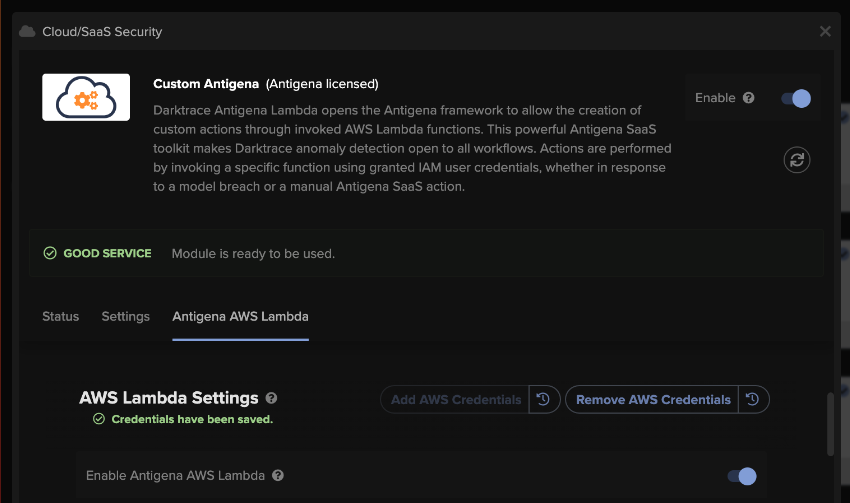
Task: Close the Cloud/SaaS Security dialog
Action: point(825,31)
